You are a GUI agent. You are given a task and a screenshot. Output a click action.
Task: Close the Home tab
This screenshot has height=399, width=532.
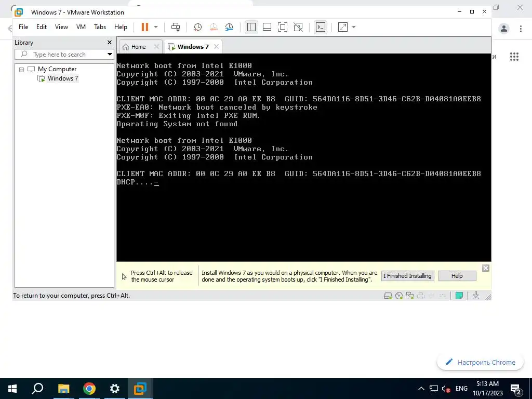click(156, 46)
